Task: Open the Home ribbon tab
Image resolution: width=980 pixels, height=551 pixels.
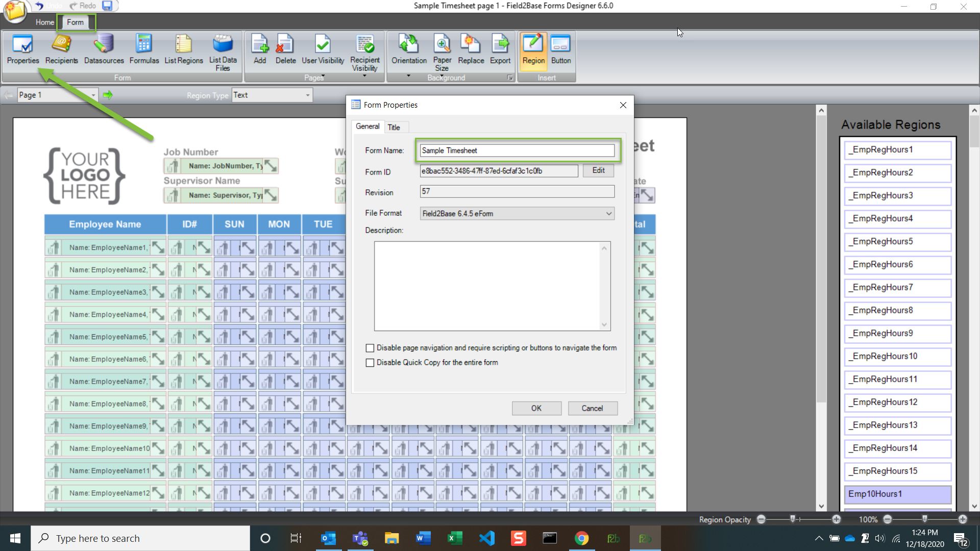Action: point(44,22)
